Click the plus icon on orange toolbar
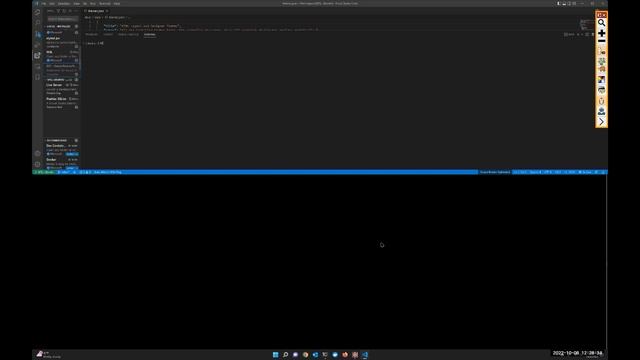This screenshot has height=360, width=640. [601, 33]
